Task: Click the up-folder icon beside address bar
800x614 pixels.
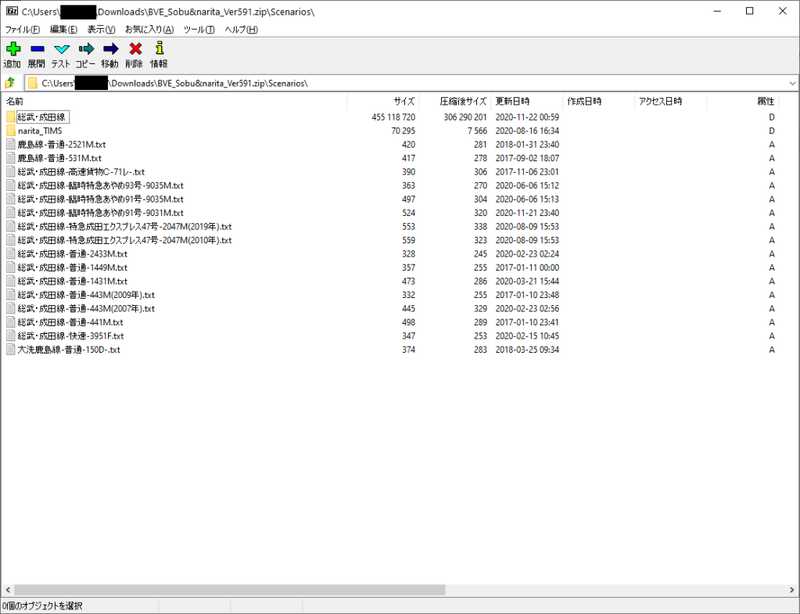Action: (10, 83)
